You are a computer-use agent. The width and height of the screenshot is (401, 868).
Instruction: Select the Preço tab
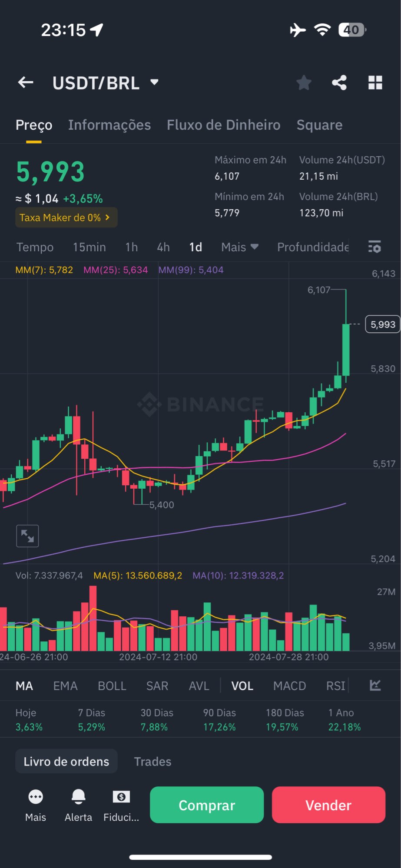[x=34, y=125]
